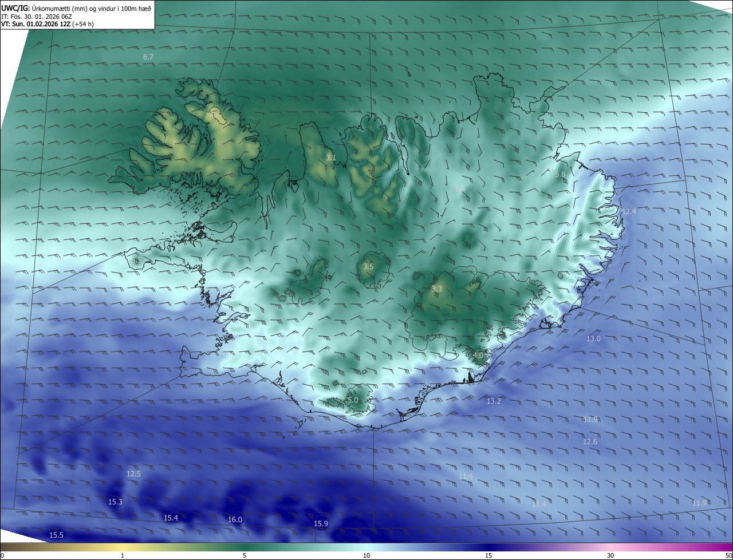This screenshot has width=733, height=560.
Task: Select the 13.2 value label offshore
Action: [494, 401]
